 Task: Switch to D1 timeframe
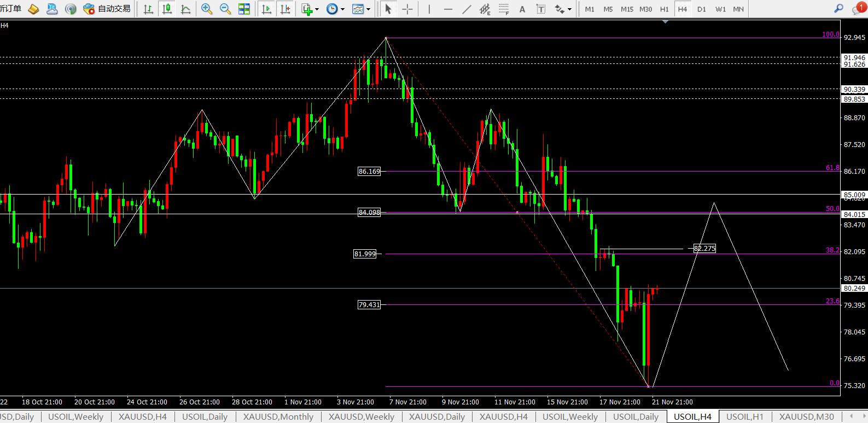[x=702, y=9]
